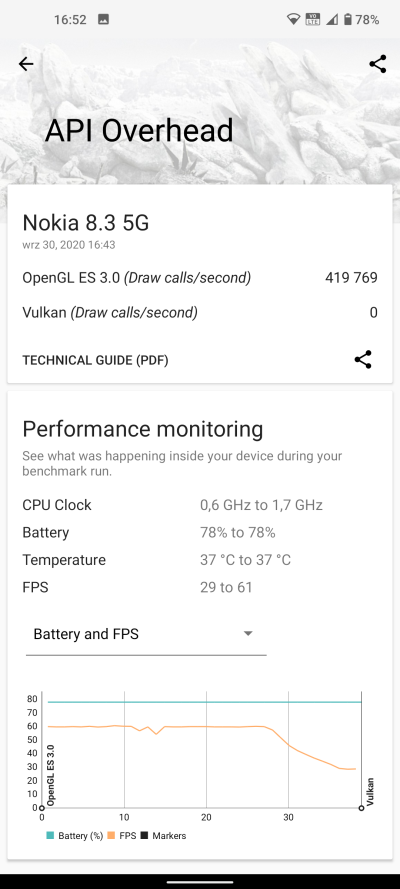400x889 pixels.
Task: Tap the Wi-Fi status icon
Action: tap(293, 20)
